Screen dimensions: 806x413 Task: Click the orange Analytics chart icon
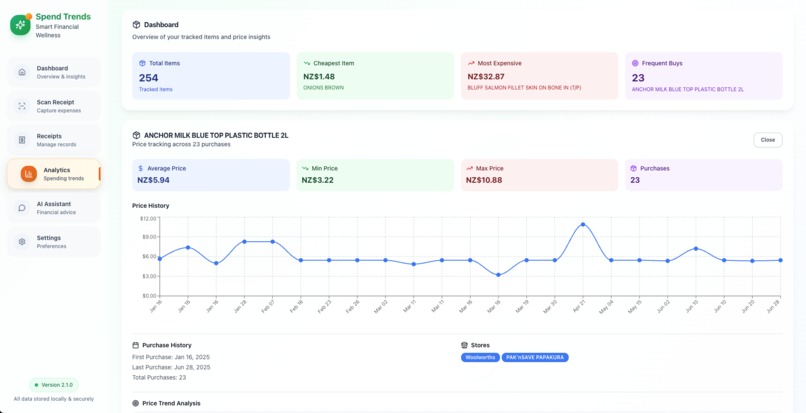pyautogui.click(x=29, y=174)
